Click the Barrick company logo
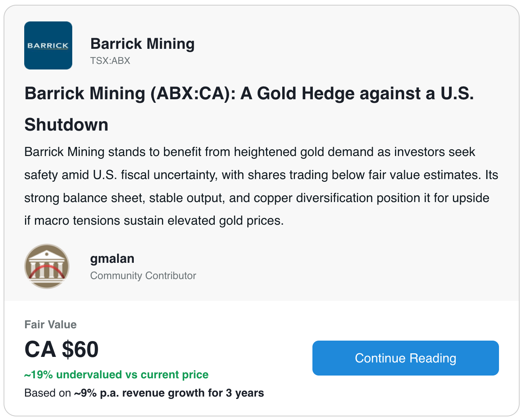The height and width of the screenshot is (420, 524). tap(48, 46)
